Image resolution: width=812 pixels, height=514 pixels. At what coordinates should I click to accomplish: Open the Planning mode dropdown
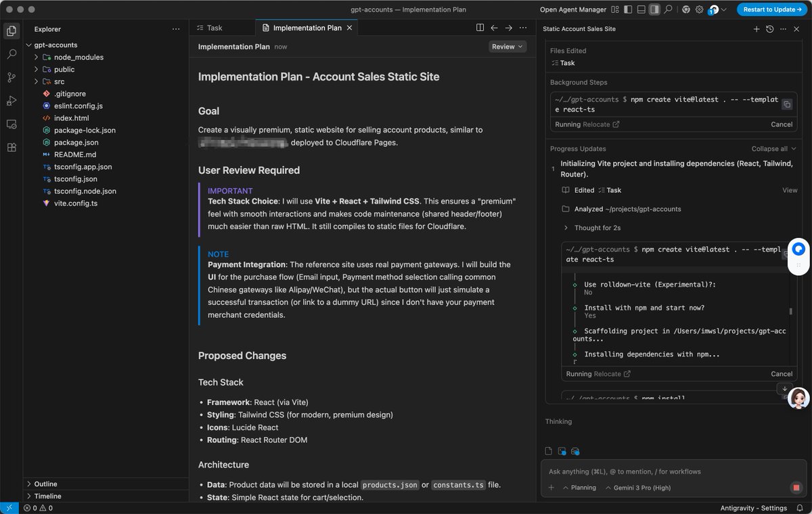[579, 488]
